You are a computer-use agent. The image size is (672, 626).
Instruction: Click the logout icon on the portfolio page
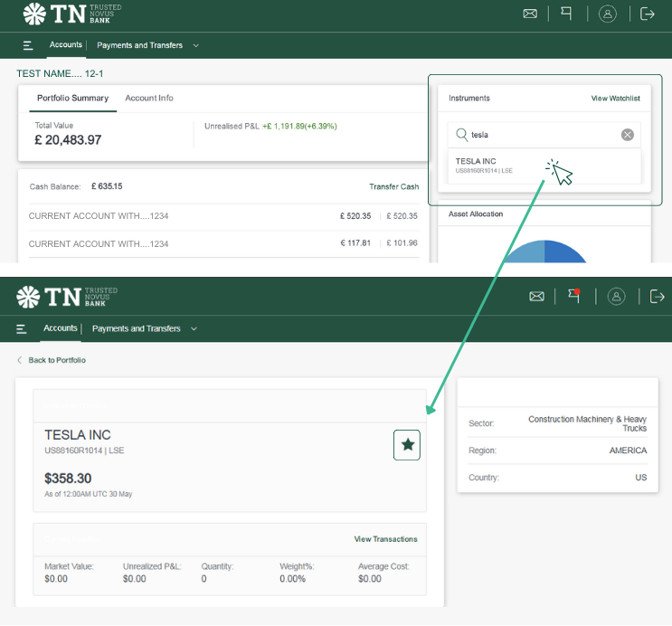click(647, 14)
